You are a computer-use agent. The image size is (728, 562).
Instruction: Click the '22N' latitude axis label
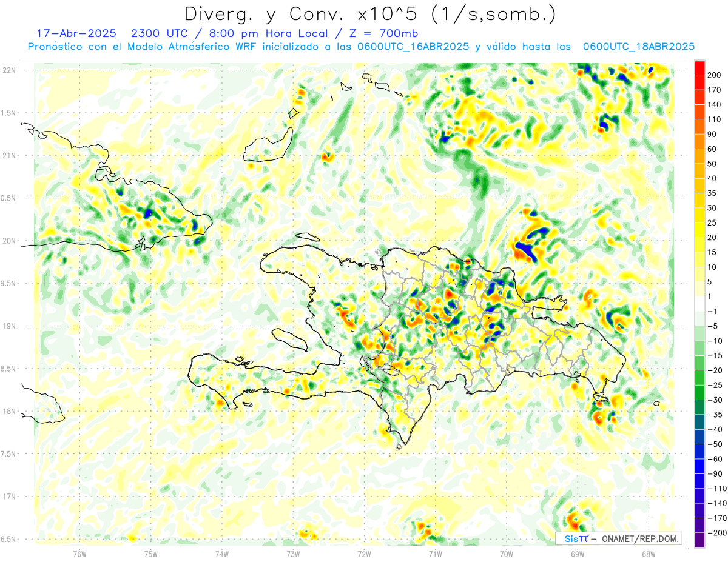click(x=8, y=70)
